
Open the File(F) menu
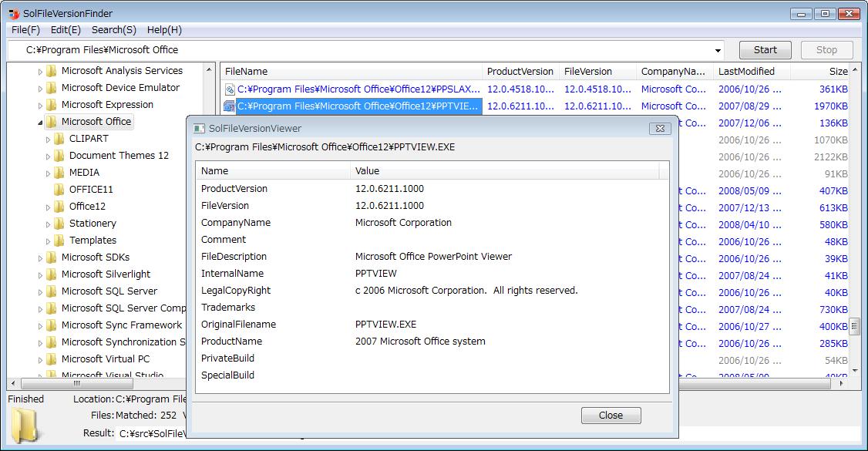click(25, 30)
